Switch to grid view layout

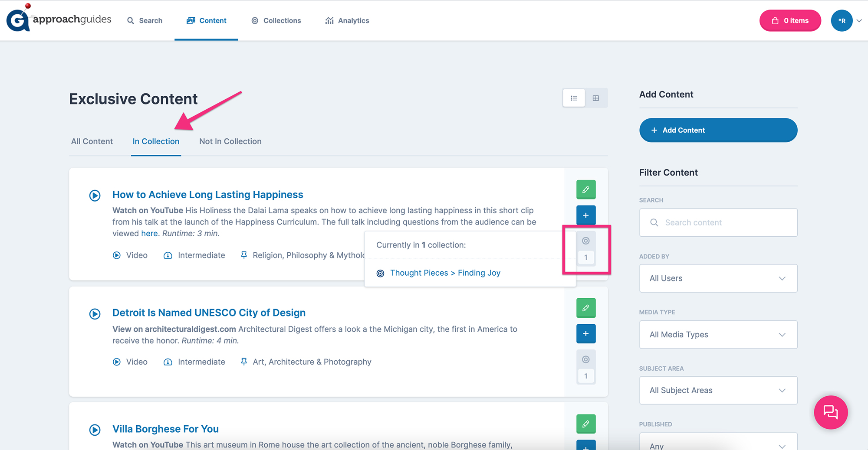pos(596,98)
